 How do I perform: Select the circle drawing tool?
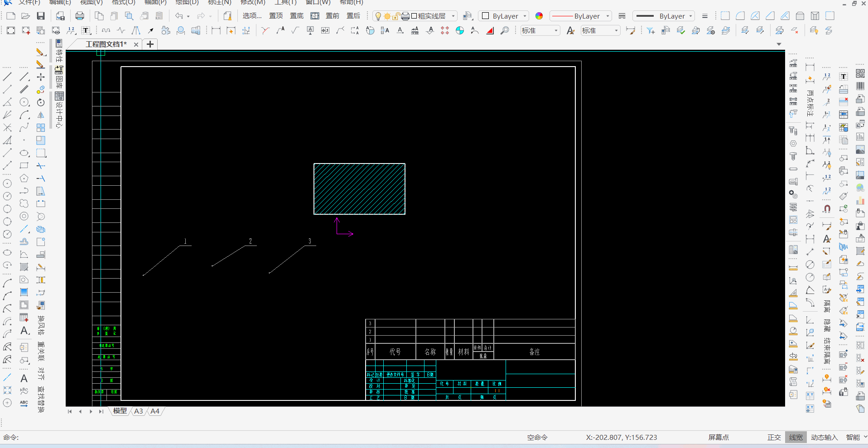[24, 102]
